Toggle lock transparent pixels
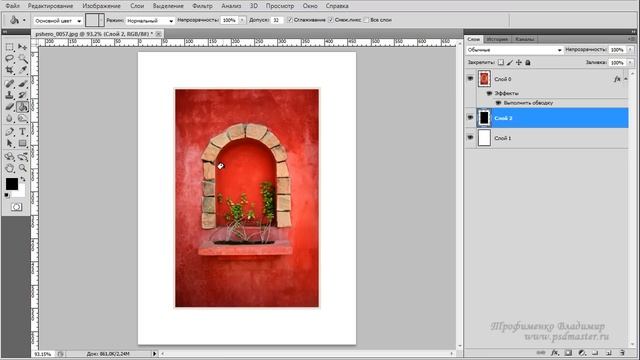The width and height of the screenshot is (640, 360). click(501, 62)
